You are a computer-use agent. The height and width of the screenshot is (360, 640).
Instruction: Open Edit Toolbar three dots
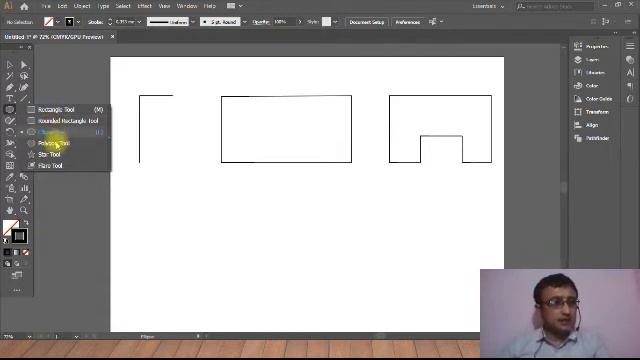tap(17, 290)
